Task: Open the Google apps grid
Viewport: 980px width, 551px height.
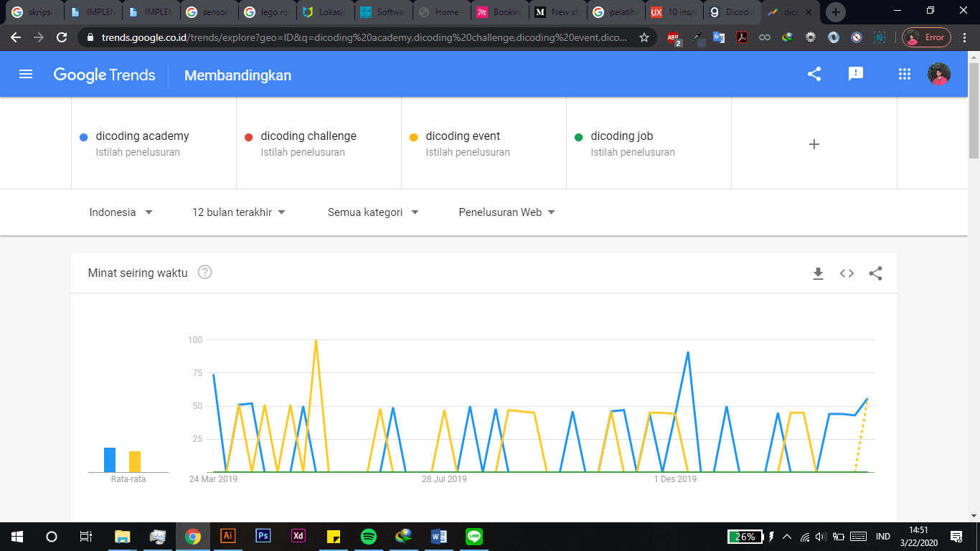Action: pyautogui.click(x=904, y=74)
